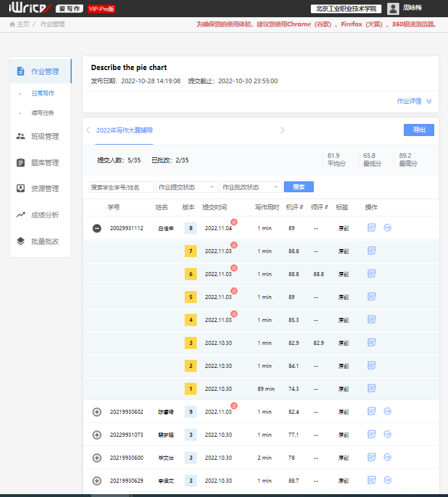Click user avatar icon in header

click(x=393, y=9)
